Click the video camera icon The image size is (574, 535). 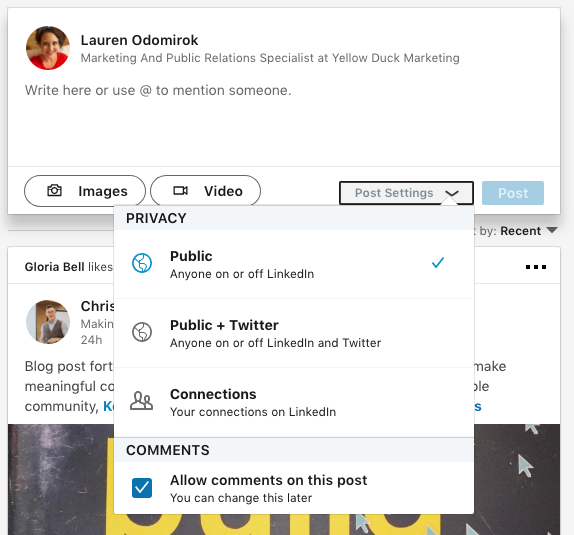[x=180, y=190]
